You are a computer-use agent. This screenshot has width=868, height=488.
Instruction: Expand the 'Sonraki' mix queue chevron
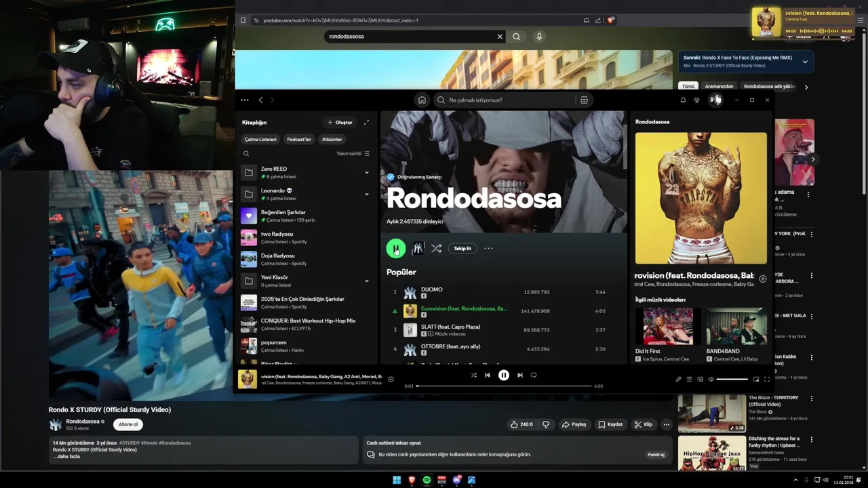pyautogui.click(x=805, y=62)
